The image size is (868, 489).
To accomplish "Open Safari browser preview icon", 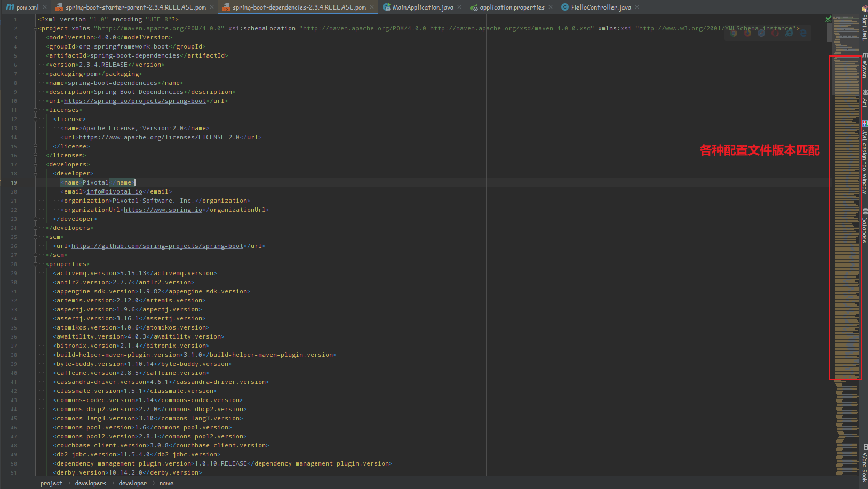I will (x=761, y=33).
